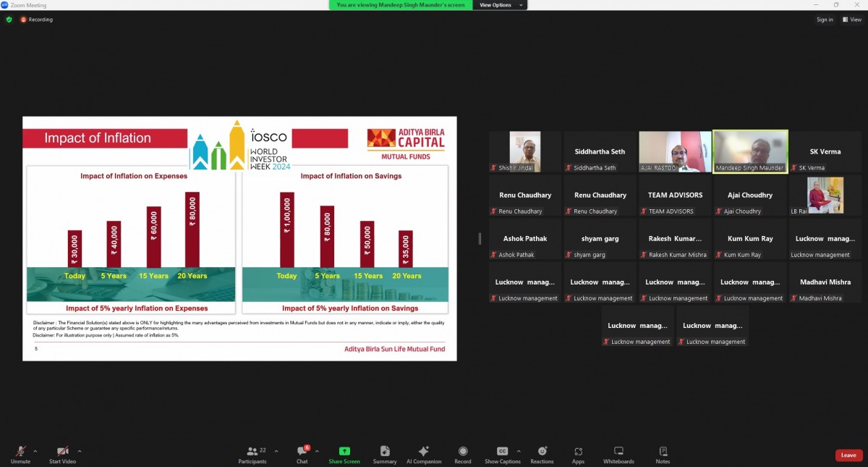Click the Record icon
868x467 pixels.
(463, 451)
